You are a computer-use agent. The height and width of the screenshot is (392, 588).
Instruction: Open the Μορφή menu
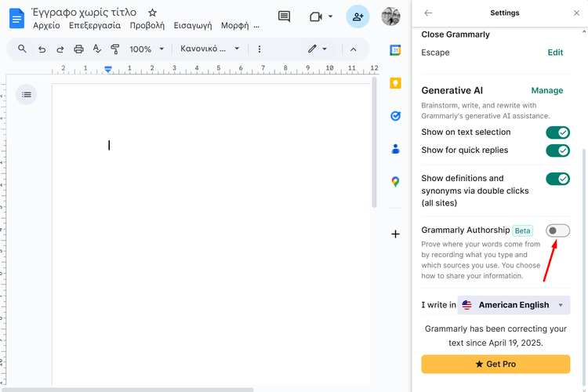[234, 26]
